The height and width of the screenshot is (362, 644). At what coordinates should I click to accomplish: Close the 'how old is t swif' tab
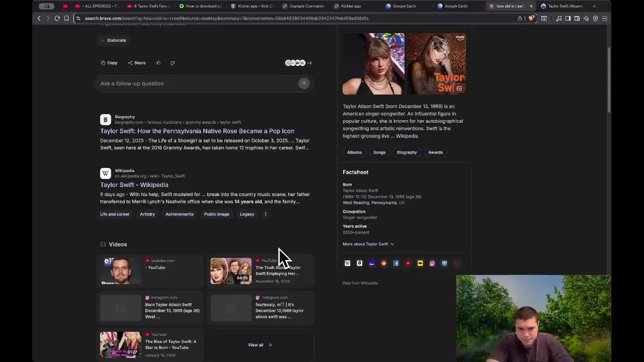click(x=531, y=6)
